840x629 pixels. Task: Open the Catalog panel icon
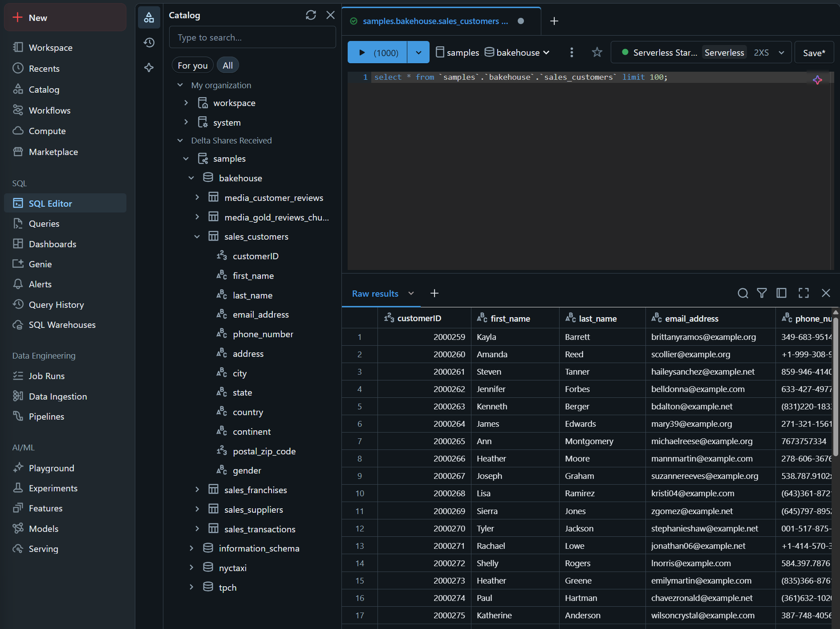click(x=149, y=17)
